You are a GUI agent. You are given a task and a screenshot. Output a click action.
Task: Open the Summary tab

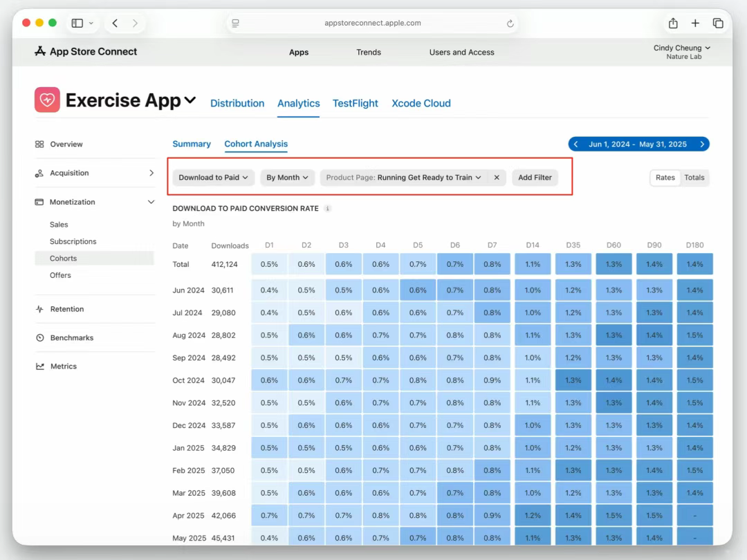pos(192,144)
